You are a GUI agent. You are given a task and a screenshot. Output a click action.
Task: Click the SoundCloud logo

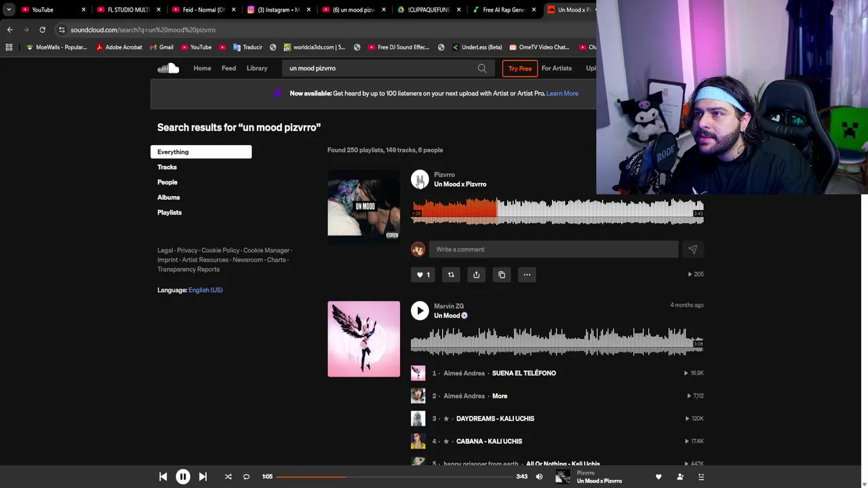pyautogui.click(x=168, y=68)
